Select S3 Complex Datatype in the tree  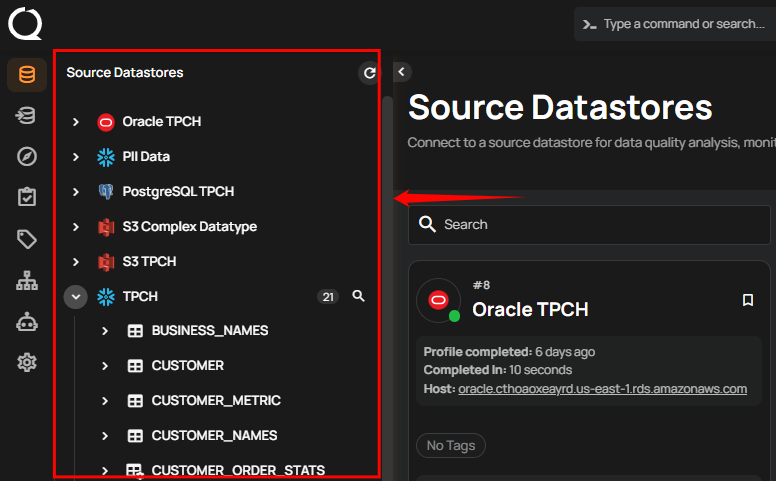190,227
